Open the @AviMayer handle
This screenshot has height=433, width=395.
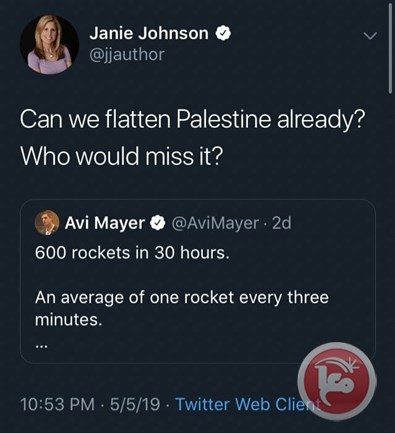(x=215, y=223)
